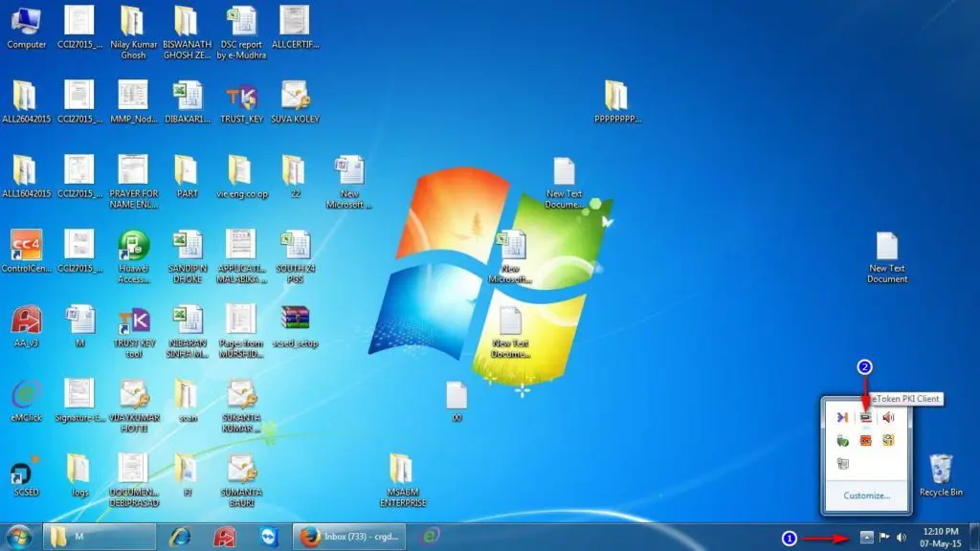The height and width of the screenshot is (551, 980).
Task: Click the eToken PKI Client tray icon
Action: point(865,417)
